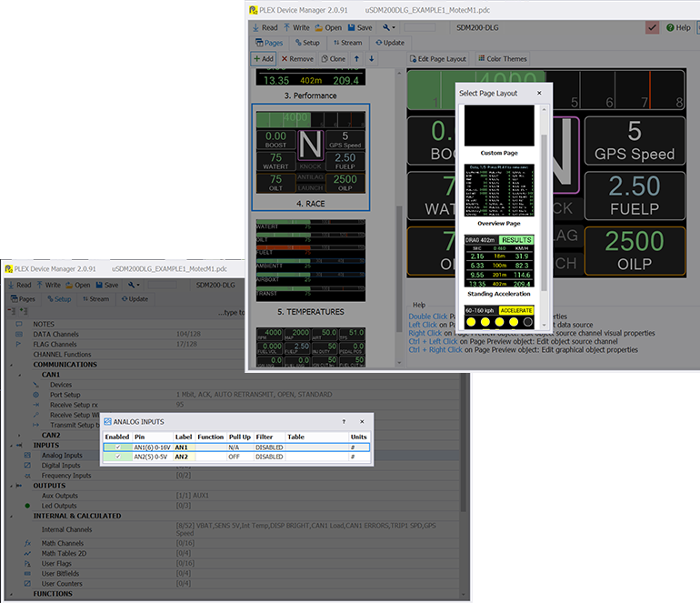Click the Remove page button
The width and height of the screenshot is (700, 603).
[297, 58]
